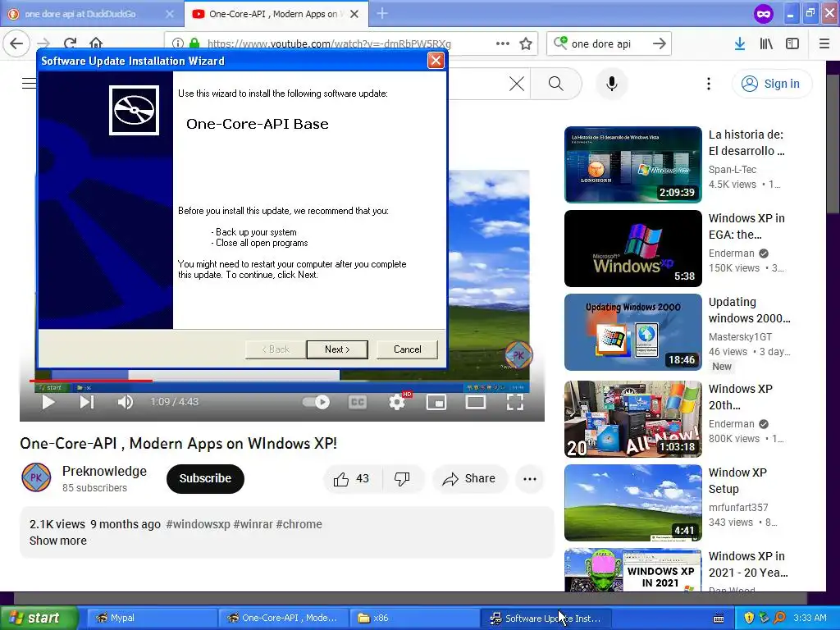
Task: Open the Preknowledge channel name link
Action: point(104,471)
